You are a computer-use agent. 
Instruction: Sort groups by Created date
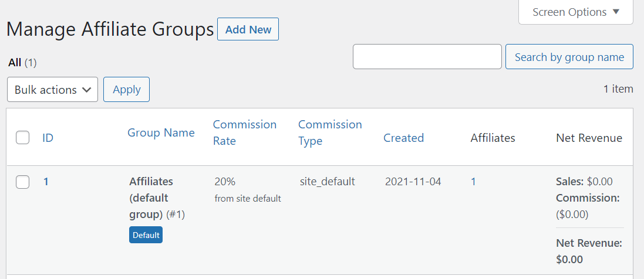point(404,138)
